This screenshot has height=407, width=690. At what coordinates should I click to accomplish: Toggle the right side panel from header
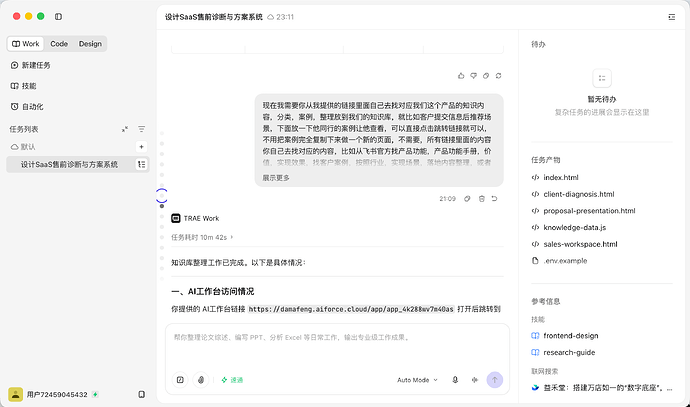(672, 17)
